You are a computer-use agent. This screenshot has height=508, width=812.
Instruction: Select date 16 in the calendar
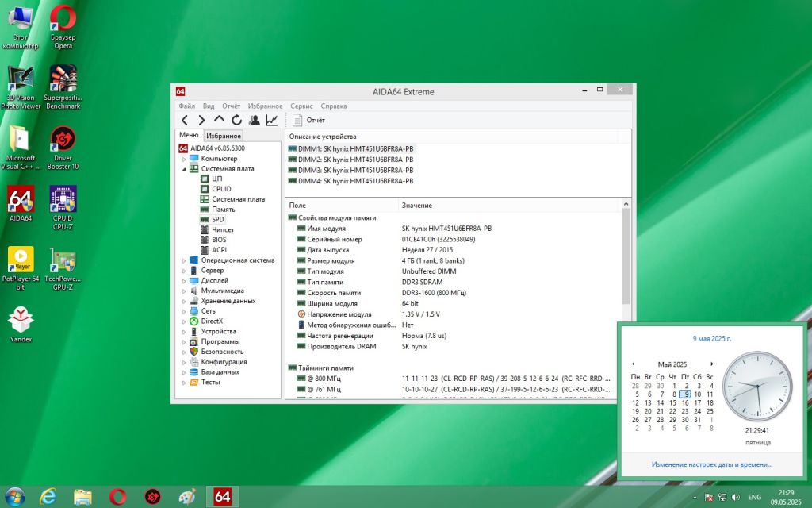685,402
